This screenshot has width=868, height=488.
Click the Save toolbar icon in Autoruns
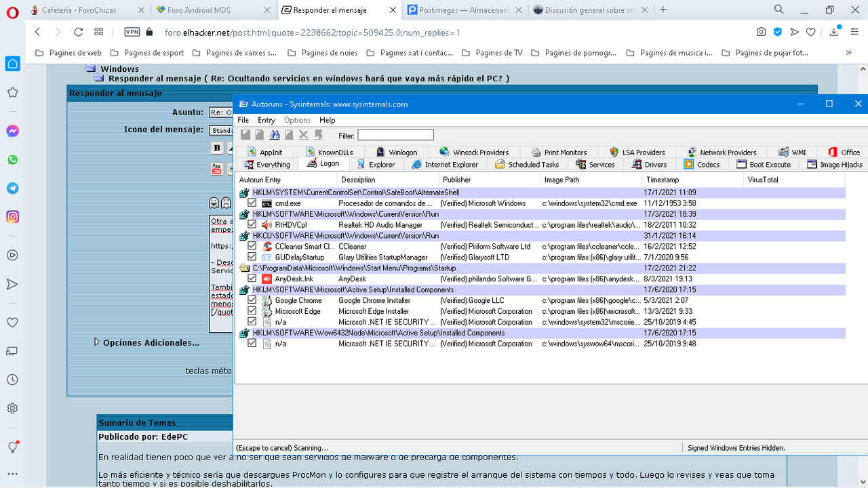coord(245,135)
